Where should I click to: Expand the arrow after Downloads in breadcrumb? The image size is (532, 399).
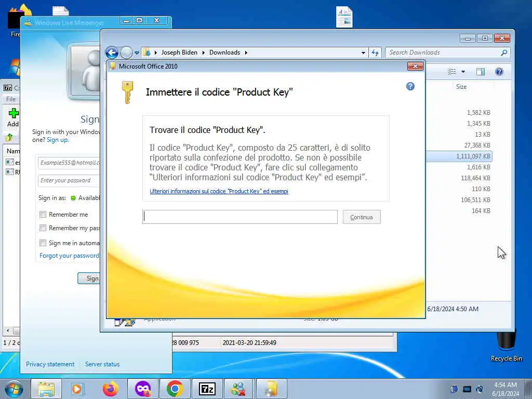(246, 52)
